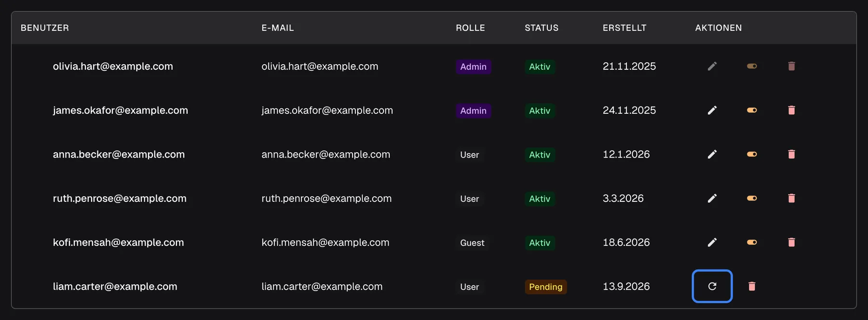Image resolution: width=868 pixels, height=320 pixels.
Task: Resend invitation for liam.carter@example.com
Action: click(712, 286)
